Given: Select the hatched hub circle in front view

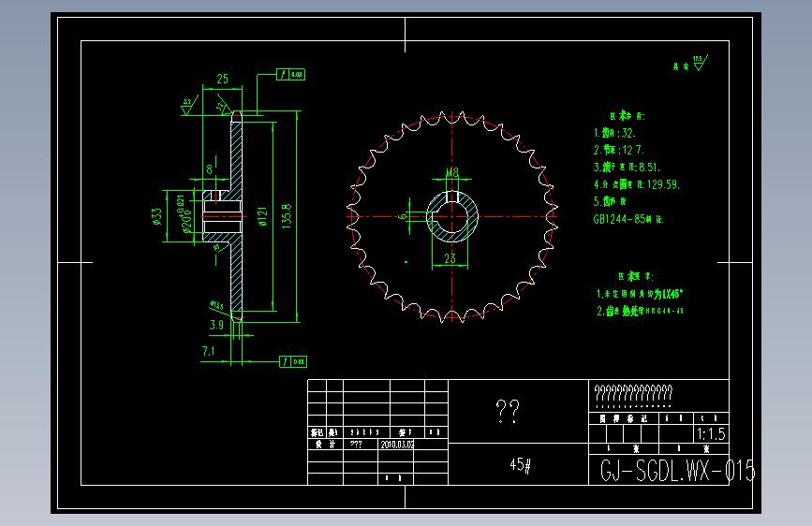Looking at the screenshot, I should (452, 216).
